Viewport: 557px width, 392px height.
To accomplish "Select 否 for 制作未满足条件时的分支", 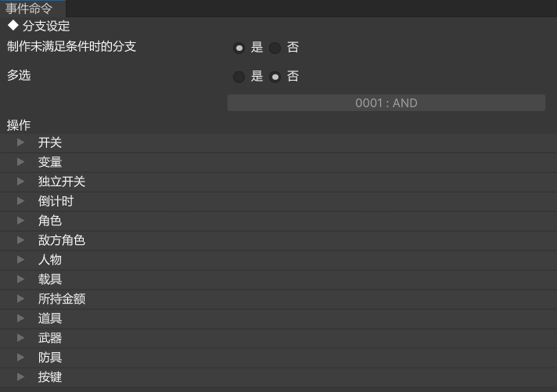I will tap(275, 48).
